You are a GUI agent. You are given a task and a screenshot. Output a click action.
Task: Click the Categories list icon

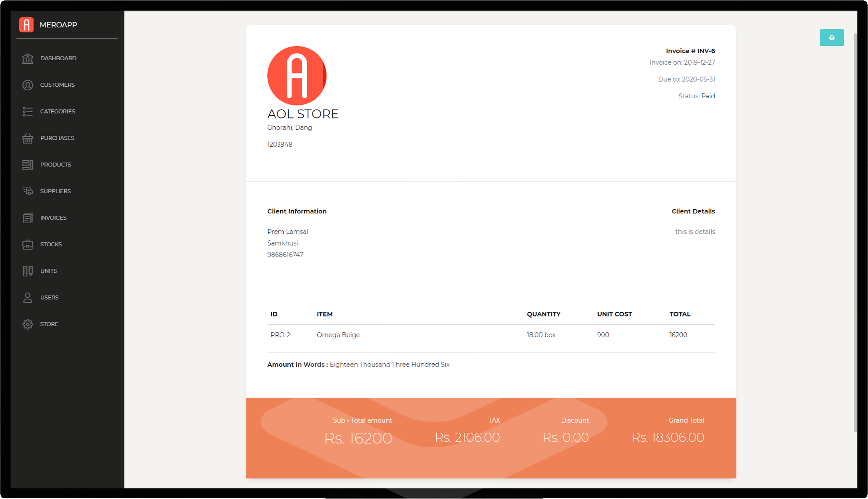[28, 111]
